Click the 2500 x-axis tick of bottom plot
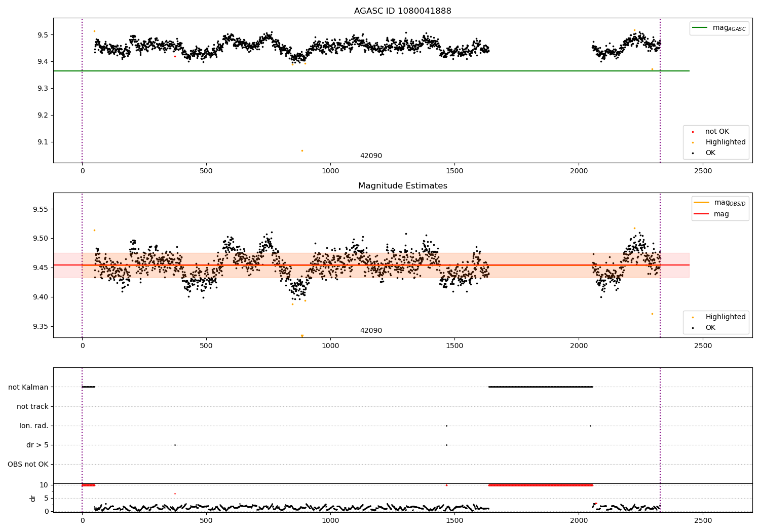 (703, 520)
